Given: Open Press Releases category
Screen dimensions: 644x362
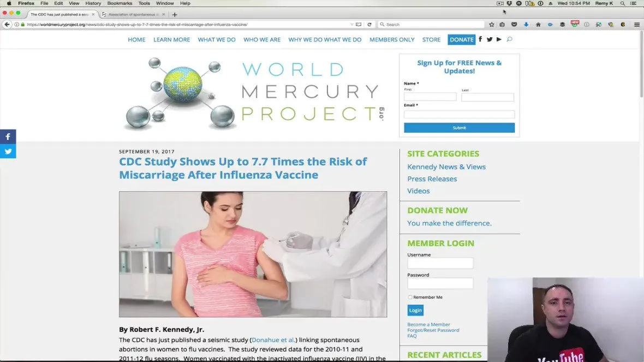Looking at the screenshot, I should [432, 179].
